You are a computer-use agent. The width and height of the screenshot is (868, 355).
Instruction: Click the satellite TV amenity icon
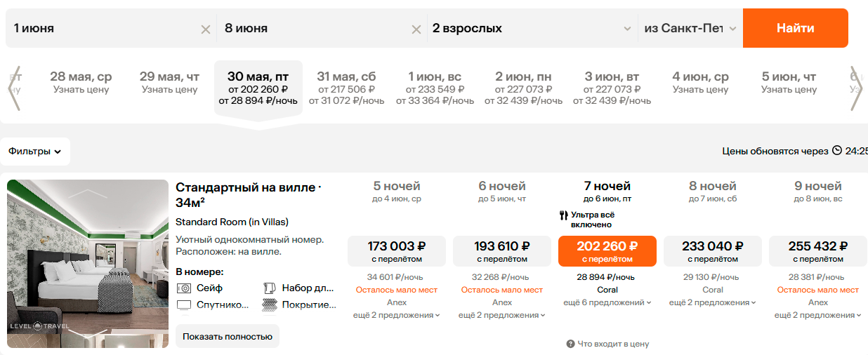click(184, 305)
